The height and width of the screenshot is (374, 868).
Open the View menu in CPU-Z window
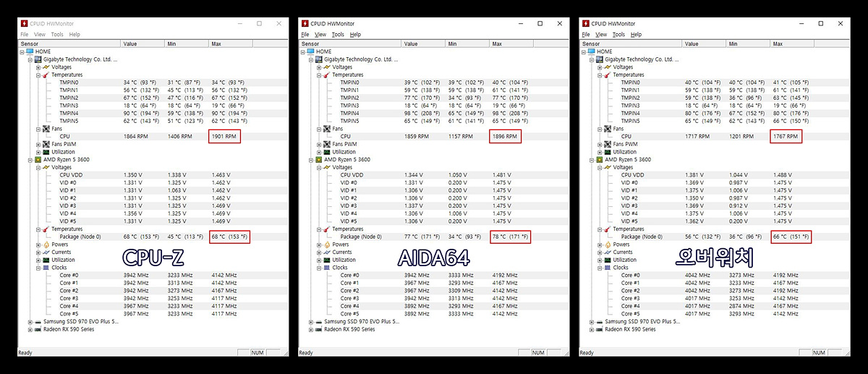pyautogui.click(x=39, y=34)
